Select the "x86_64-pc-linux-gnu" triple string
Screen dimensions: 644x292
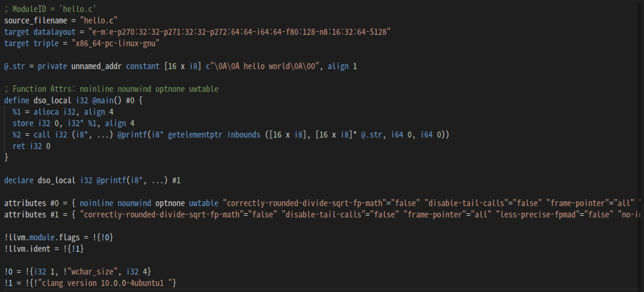(116, 43)
